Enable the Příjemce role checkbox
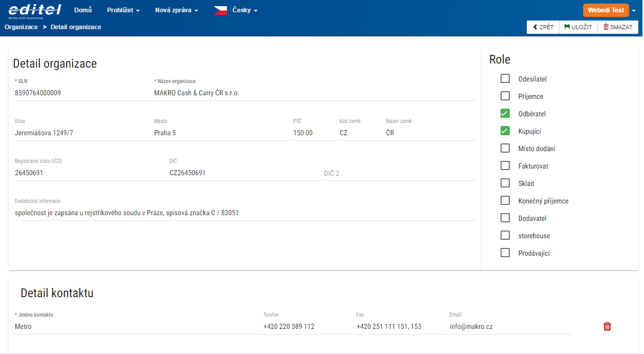The image size is (644, 354). (x=505, y=96)
